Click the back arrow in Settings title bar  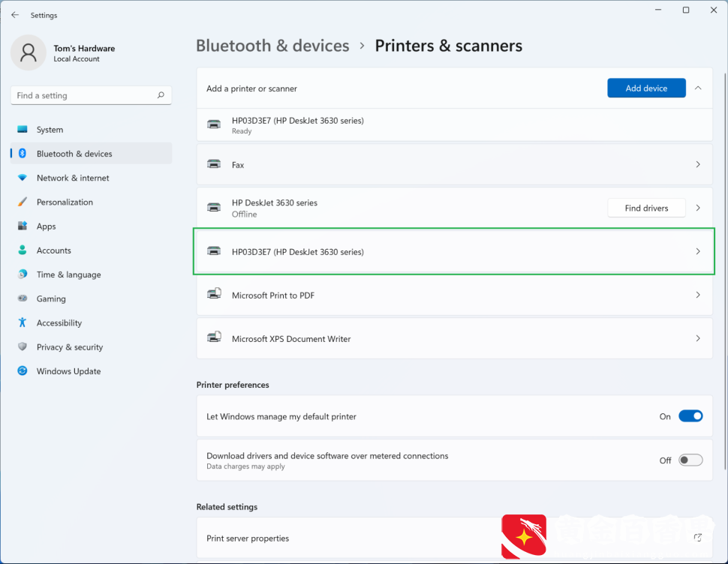pos(15,15)
